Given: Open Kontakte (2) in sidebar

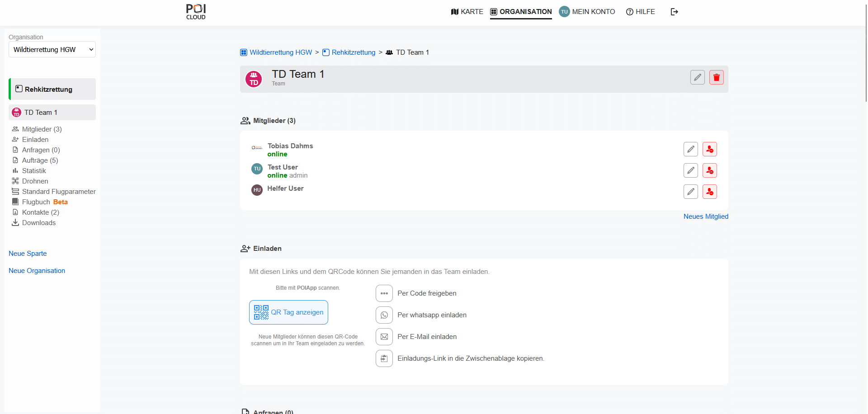Looking at the screenshot, I should [x=35, y=212].
